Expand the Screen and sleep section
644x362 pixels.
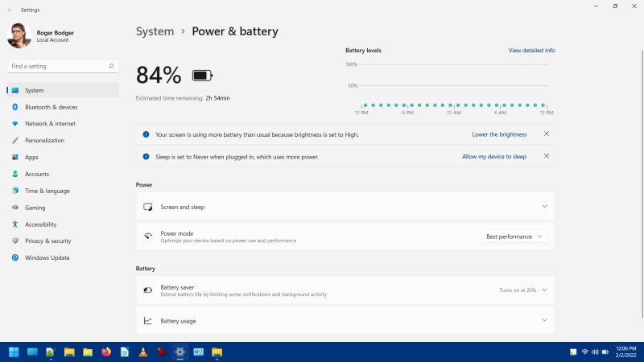[x=345, y=207]
